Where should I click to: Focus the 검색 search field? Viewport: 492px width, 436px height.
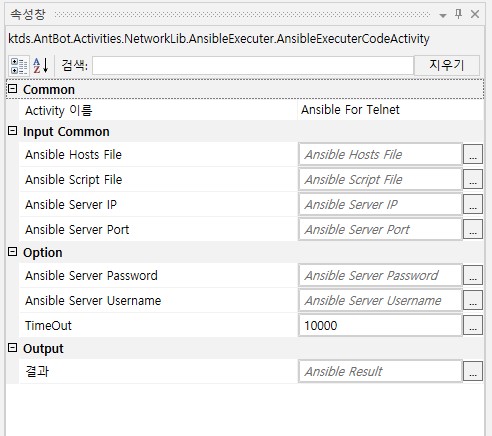253,65
